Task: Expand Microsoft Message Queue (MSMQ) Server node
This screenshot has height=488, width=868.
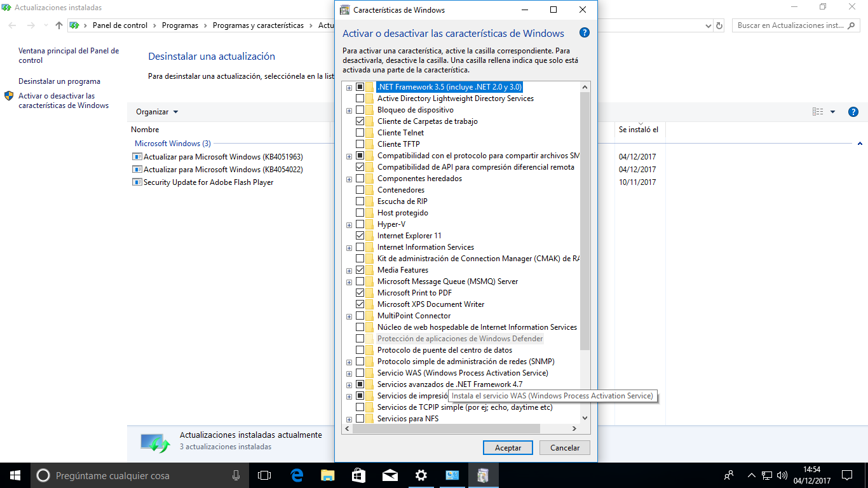Action: click(349, 282)
